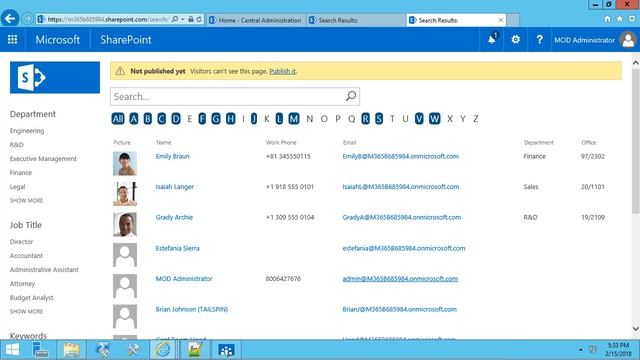Open the browser home icon
The image size is (640, 360).
click(607, 19)
